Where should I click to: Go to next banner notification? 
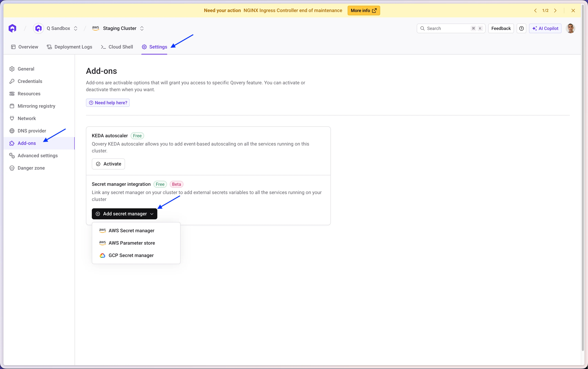(x=555, y=10)
